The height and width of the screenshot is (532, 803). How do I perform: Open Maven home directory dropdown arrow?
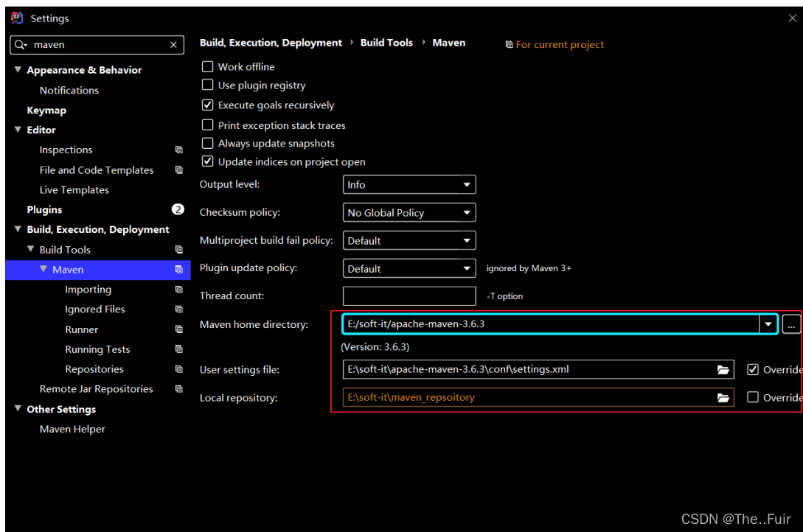[768, 324]
